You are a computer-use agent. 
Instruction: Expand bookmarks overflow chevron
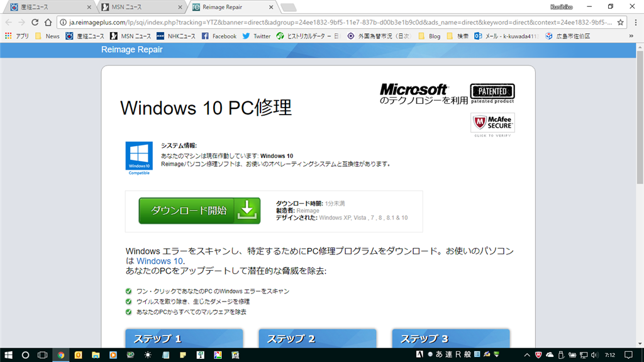point(631,37)
